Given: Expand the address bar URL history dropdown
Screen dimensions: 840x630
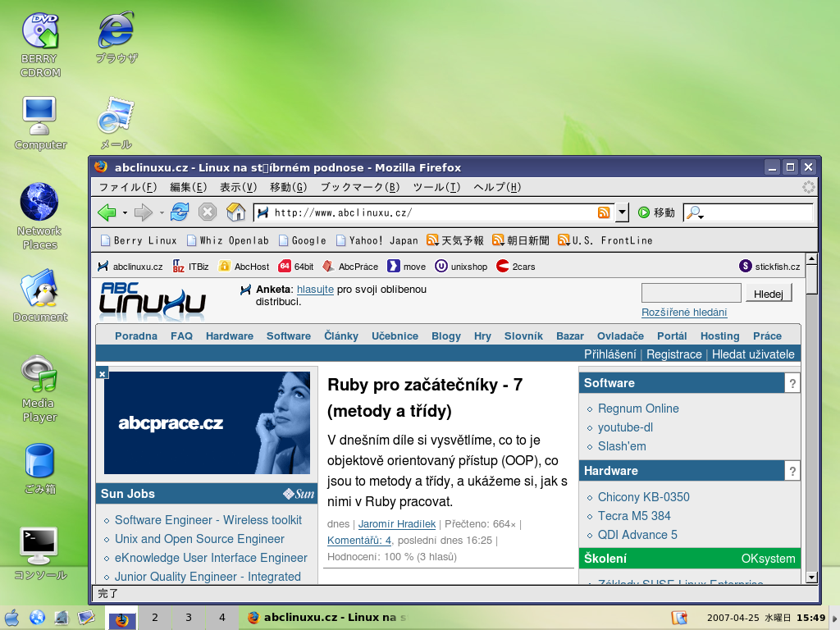Looking at the screenshot, I should 622,212.
